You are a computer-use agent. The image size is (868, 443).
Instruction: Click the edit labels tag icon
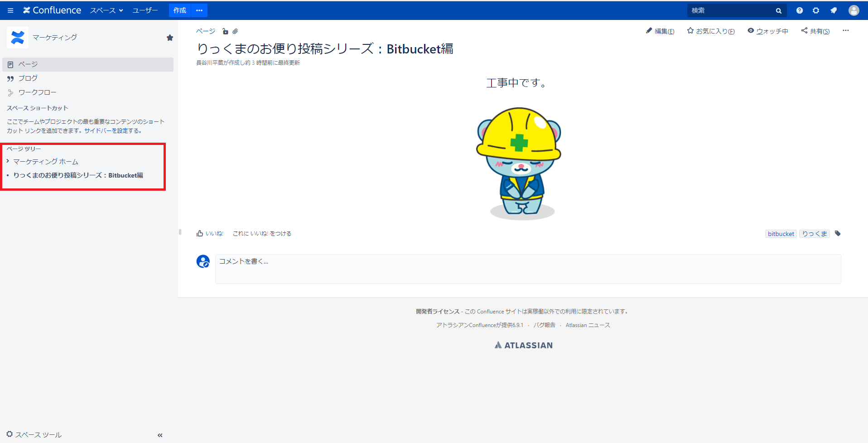click(838, 233)
